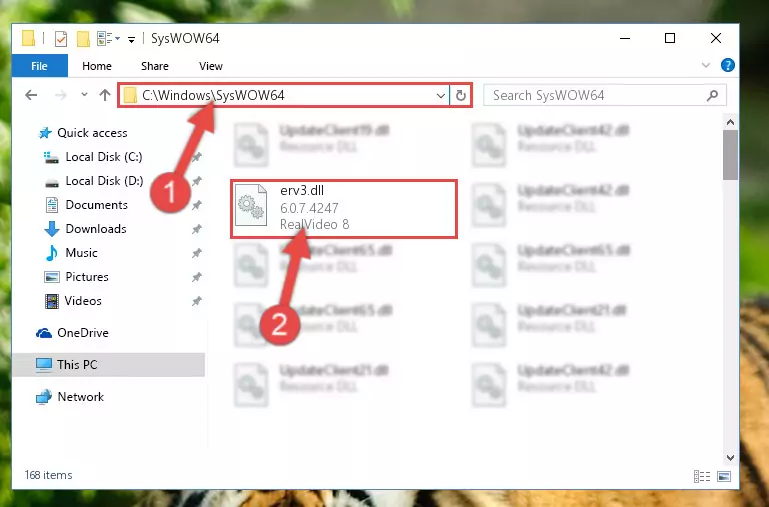Viewport: 769px width, 507px height.
Task: Click the RealVideo 8 description
Action: 314,224
